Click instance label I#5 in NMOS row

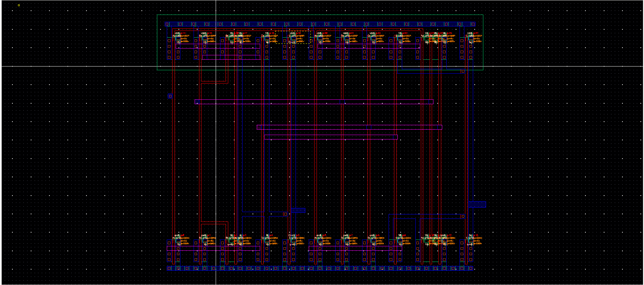298,235
